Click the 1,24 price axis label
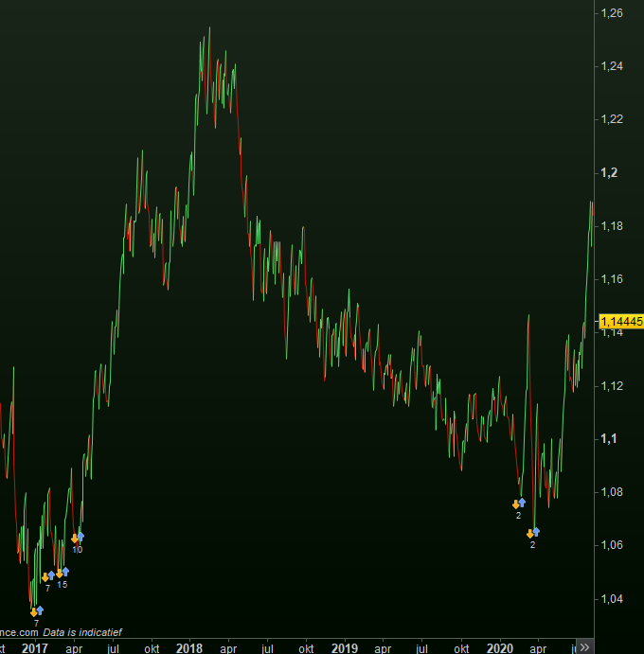This screenshot has width=644, height=654. tap(612, 66)
